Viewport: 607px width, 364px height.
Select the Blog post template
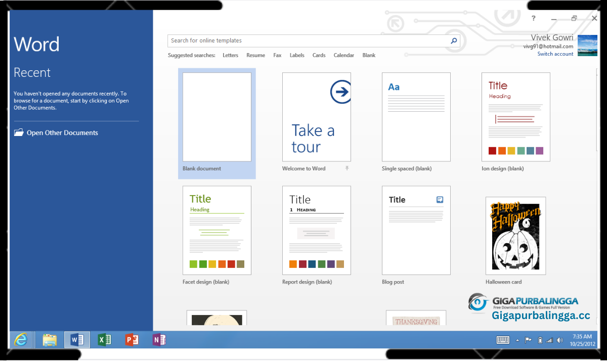tap(416, 230)
